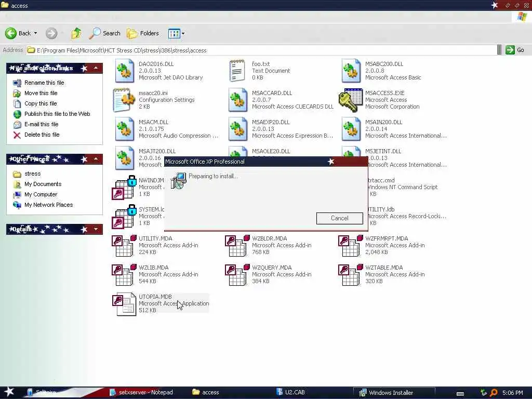Select the foo.txt text document icon

click(237, 71)
